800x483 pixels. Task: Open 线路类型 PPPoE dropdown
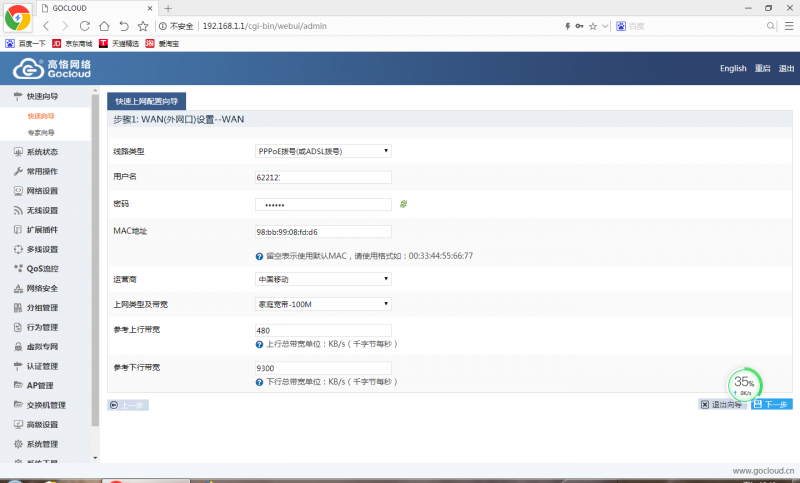pos(323,151)
